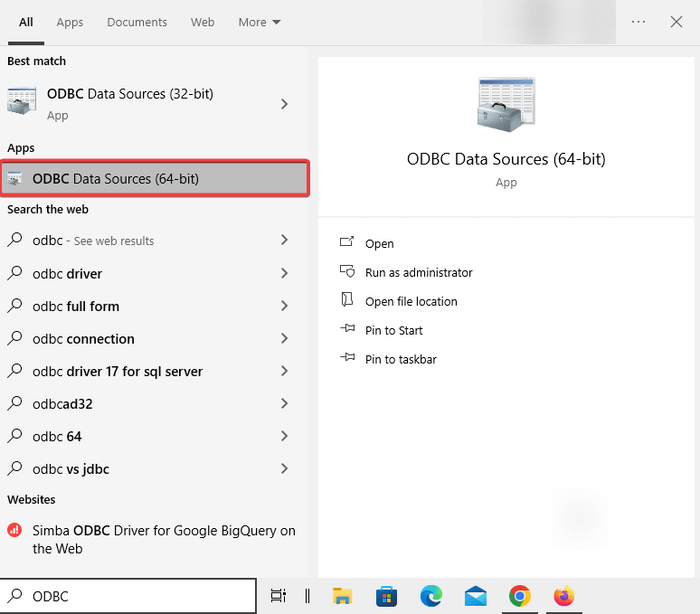Choose Open file location
The width and height of the screenshot is (700, 614).
click(411, 302)
